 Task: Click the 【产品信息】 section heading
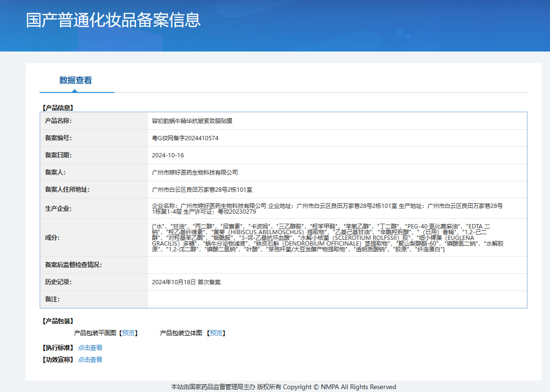[57, 108]
